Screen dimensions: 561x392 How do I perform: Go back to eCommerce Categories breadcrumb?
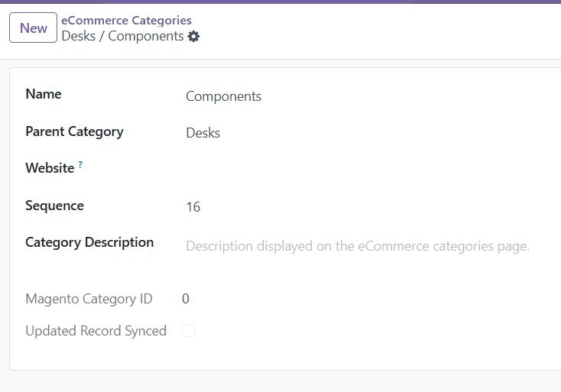(126, 21)
